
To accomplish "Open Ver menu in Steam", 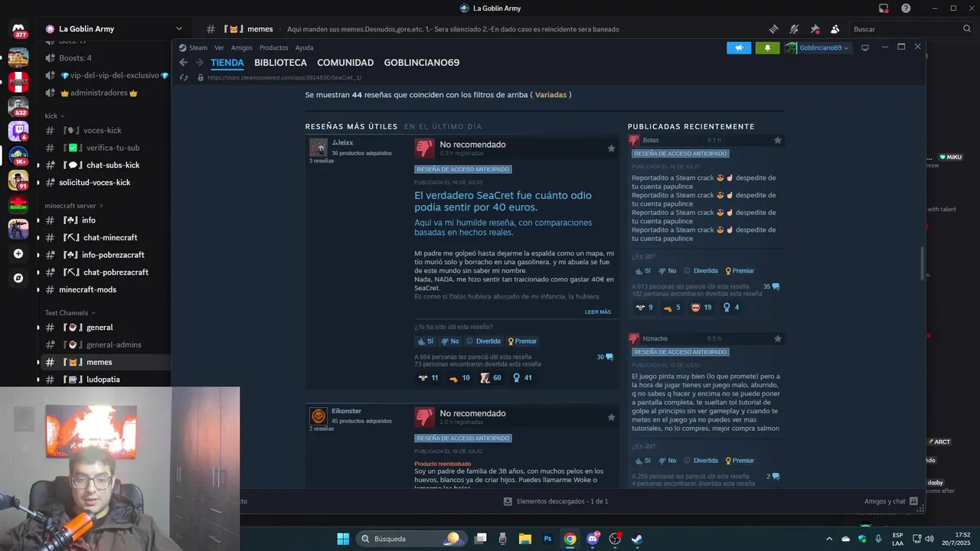I will (219, 47).
